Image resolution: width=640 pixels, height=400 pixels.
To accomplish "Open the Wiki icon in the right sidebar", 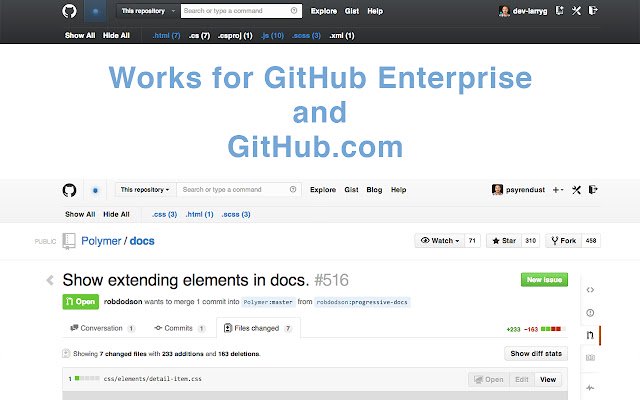I will [590, 358].
